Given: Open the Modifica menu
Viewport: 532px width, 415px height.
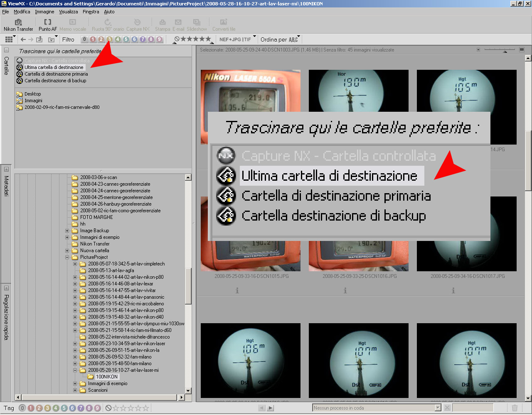Looking at the screenshot, I should click(x=22, y=12).
